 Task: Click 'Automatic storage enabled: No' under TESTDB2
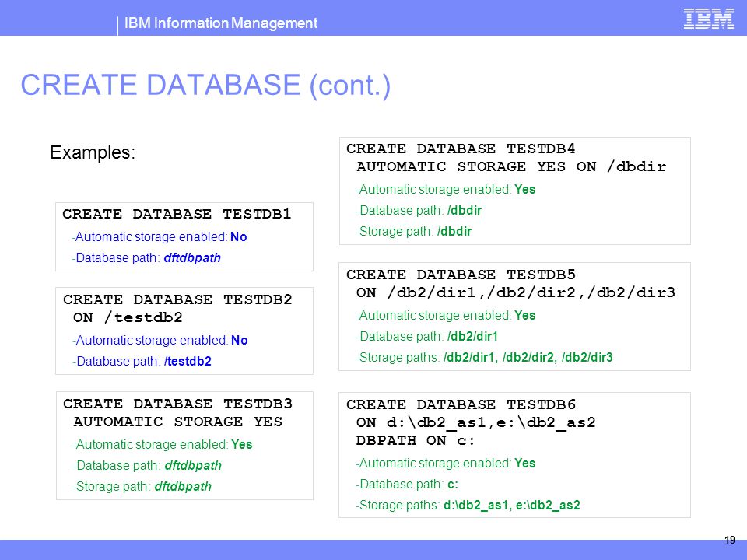pyautogui.click(x=160, y=340)
